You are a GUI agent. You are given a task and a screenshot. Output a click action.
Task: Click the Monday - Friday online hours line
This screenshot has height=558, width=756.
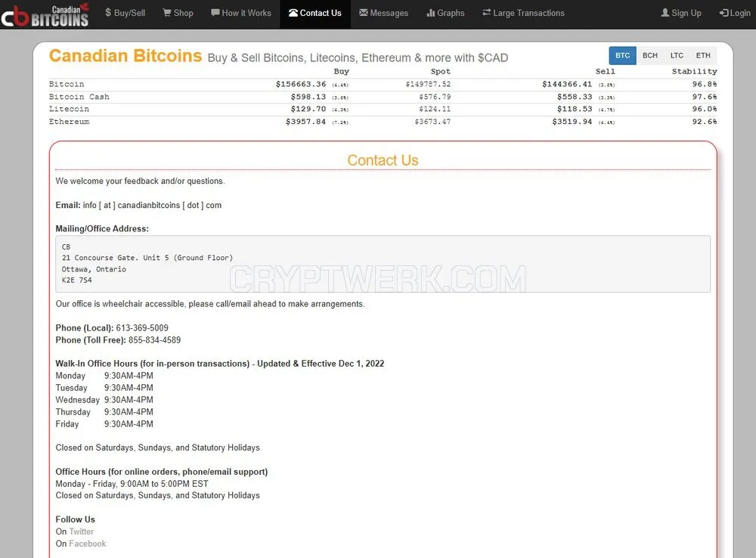click(132, 484)
